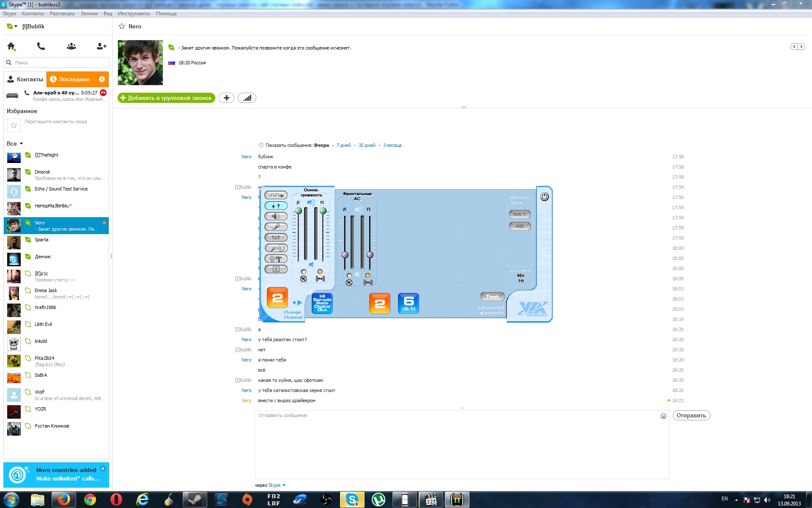Expand the own status dropdown next to [I]Bublik
The width and height of the screenshot is (812, 508).
pos(16,26)
